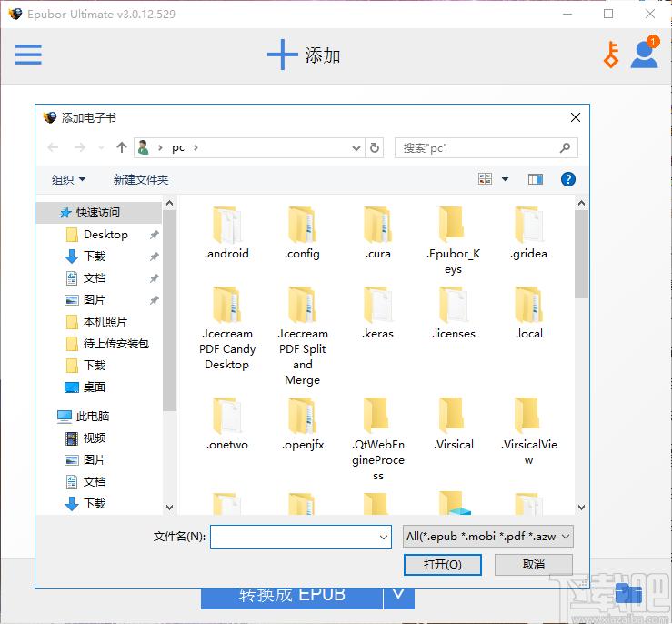Open the recent locations dropdown arrow
The width and height of the screenshot is (672, 624).
coord(101,148)
